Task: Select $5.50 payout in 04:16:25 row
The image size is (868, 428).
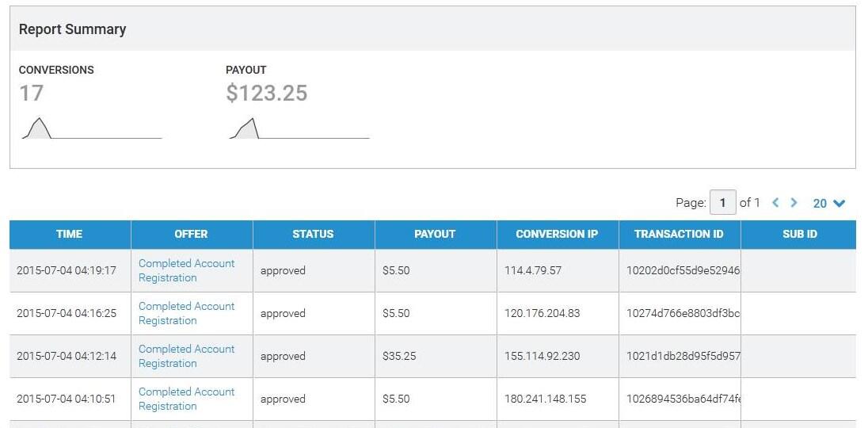Action: pyautogui.click(x=396, y=313)
